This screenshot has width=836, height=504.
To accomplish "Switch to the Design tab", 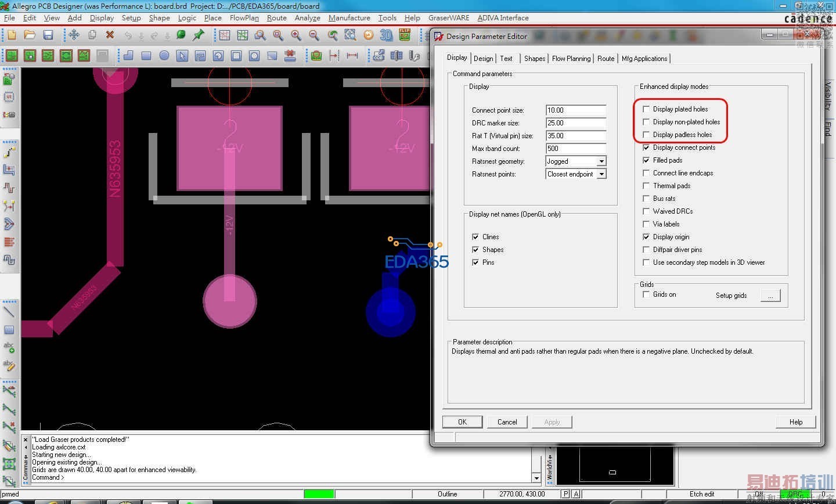I will pyautogui.click(x=483, y=59).
